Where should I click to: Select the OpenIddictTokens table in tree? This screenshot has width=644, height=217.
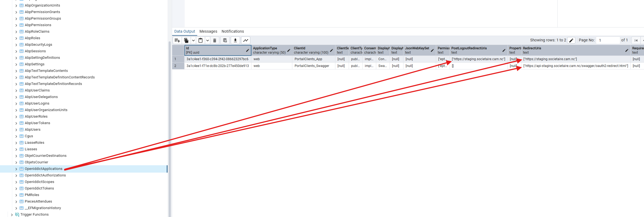tap(39, 188)
